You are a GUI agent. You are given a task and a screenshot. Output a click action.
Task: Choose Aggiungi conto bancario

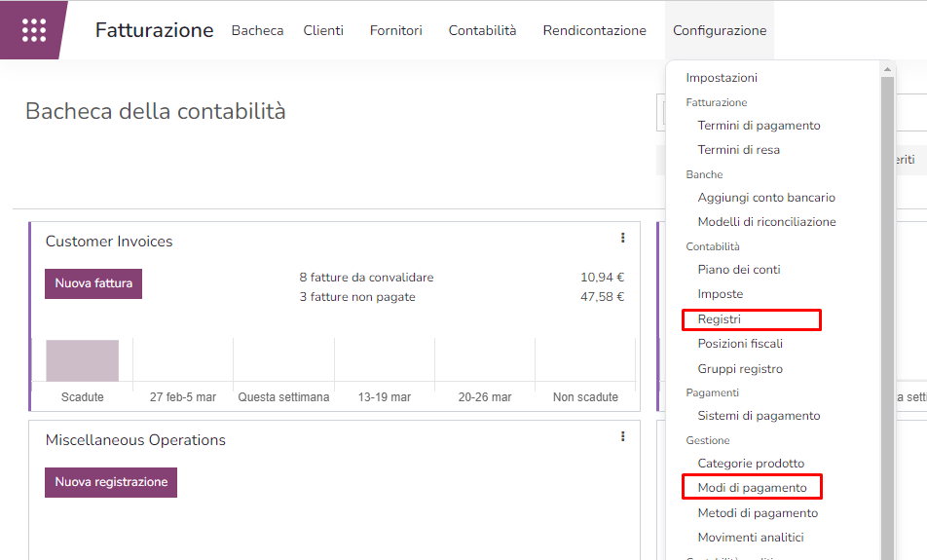766,198
